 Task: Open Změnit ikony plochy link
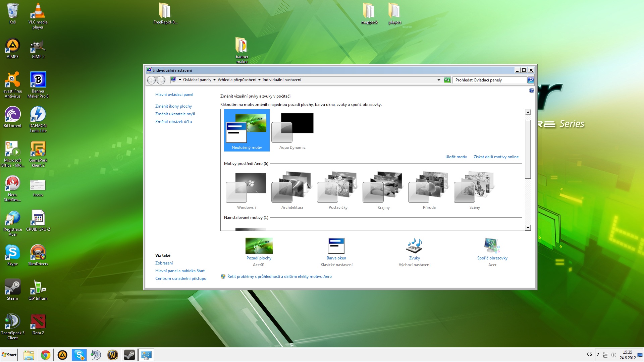point(173,106)
